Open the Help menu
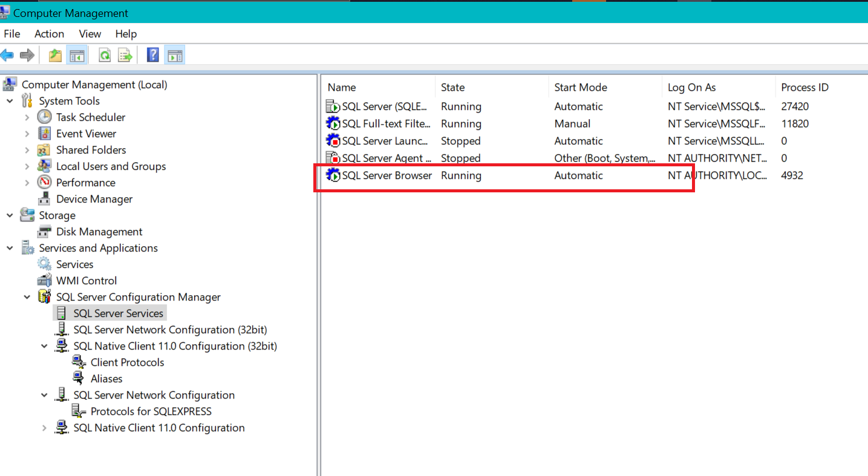Screen dimensions: 868x476 pos(126,34)
